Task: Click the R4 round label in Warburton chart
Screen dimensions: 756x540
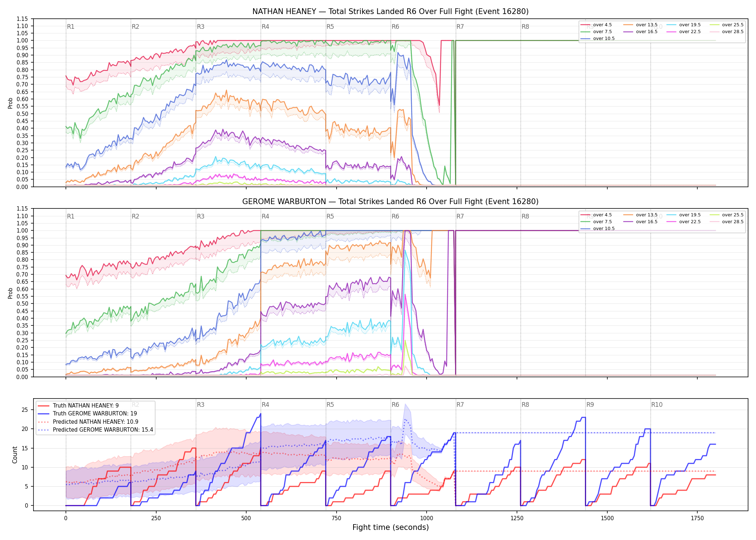Action: click(265, 216)
